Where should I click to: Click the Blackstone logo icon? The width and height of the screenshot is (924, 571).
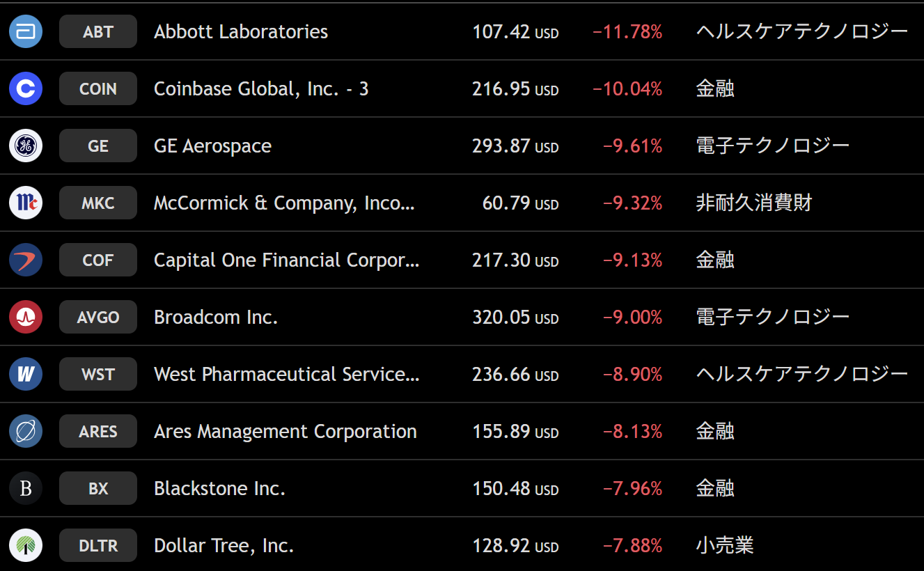26,489
